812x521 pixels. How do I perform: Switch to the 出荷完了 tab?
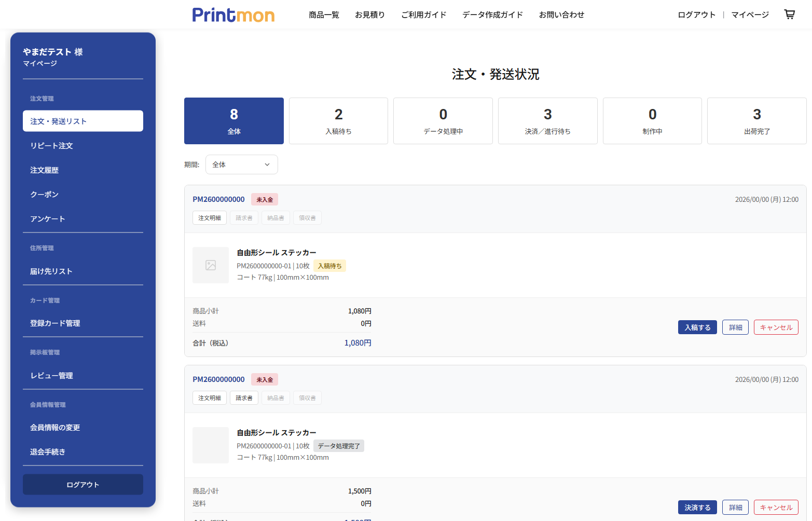756,121
